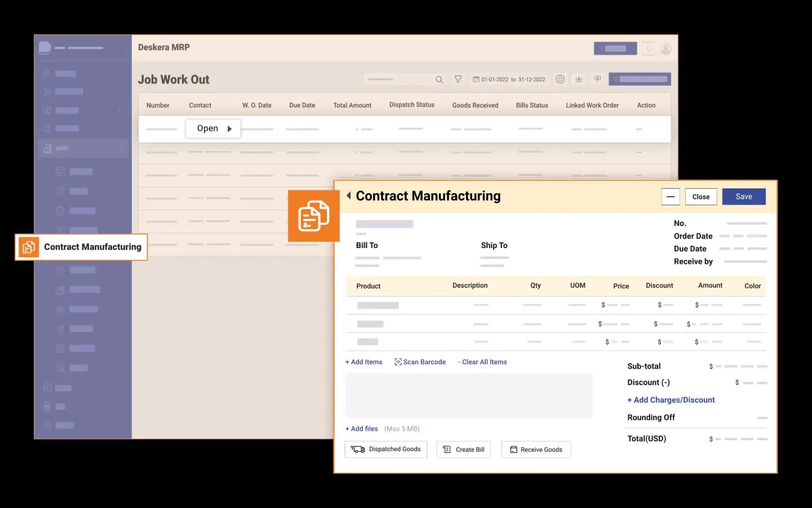This screenshot has width=812, height=508.
Task: Click the Create Bill button
Action: pos(463,449)
